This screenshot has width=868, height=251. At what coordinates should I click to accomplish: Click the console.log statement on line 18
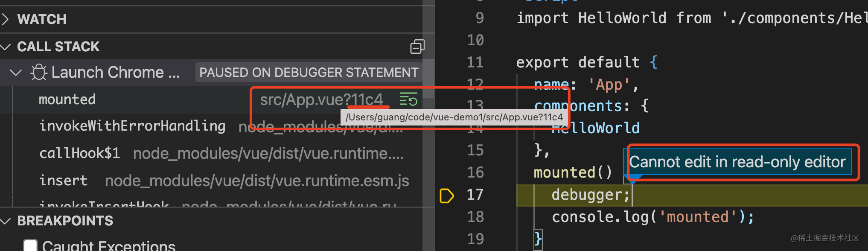point(652,217)
